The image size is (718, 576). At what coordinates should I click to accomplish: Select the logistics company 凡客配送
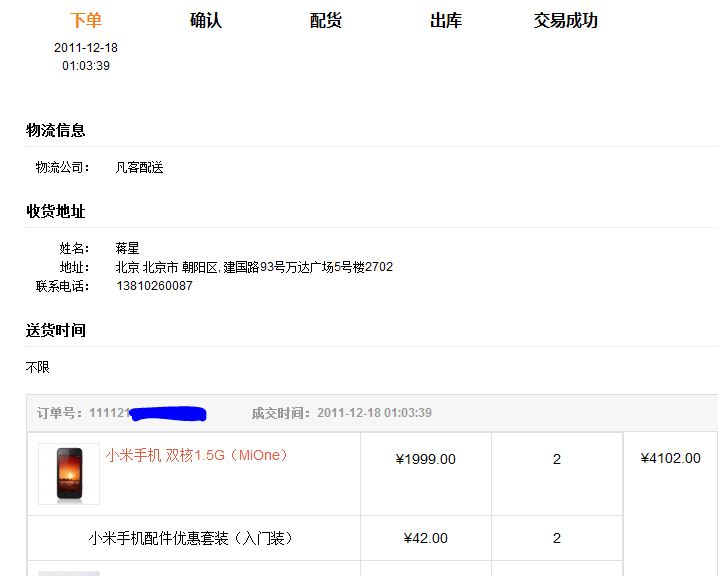click(139, 167)
